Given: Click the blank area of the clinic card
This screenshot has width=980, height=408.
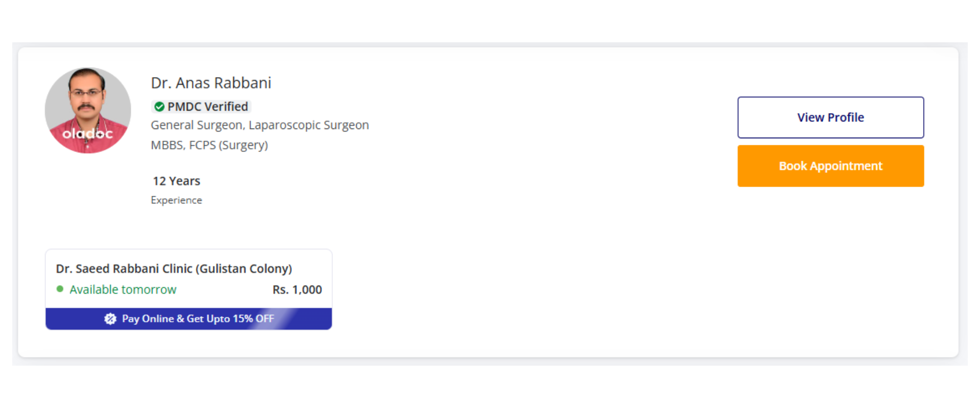Looking at the screenshot, I should tap(225, 290).
